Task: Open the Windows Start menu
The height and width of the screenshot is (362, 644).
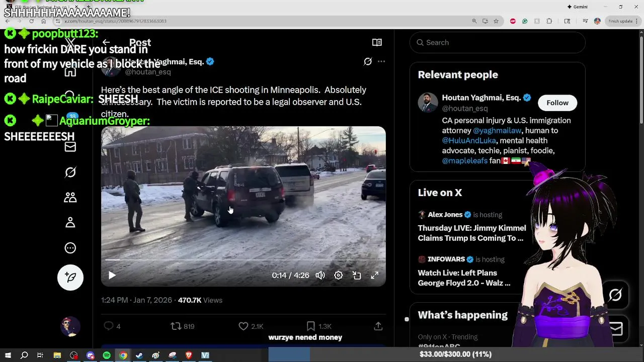Action: (8, 355)
